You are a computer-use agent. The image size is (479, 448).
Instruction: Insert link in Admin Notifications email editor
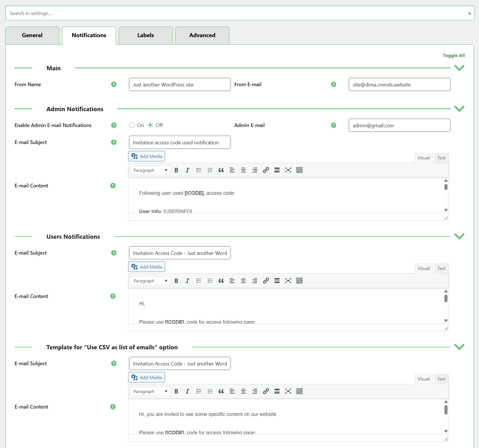click(266, 170)
